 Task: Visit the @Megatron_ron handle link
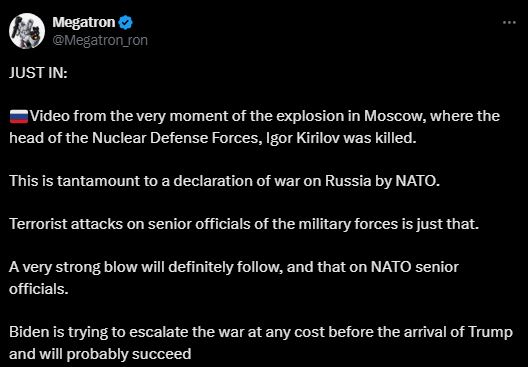100,40
